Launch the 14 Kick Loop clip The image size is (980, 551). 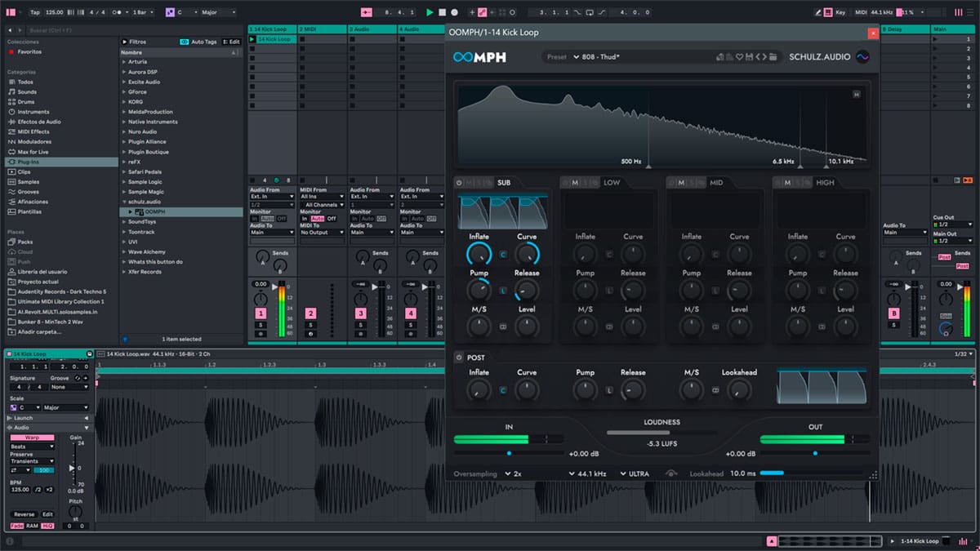(252, 39)
